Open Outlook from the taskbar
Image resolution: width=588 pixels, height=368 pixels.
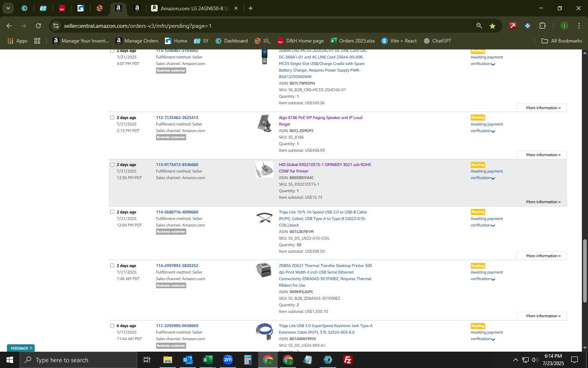point(187,360)
